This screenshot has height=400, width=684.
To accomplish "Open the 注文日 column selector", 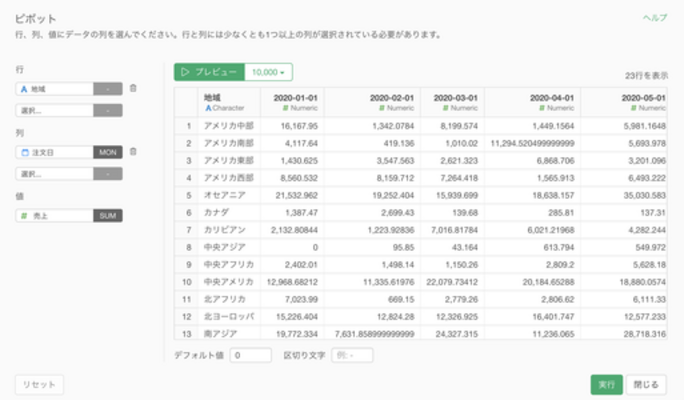I will [x=53, y=152].
